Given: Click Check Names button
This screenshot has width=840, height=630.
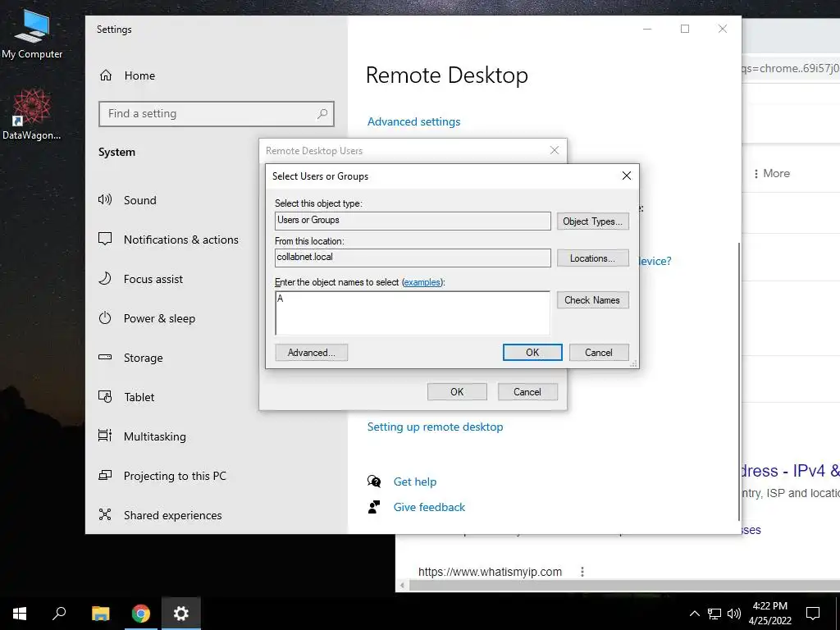Looking at the screenshot, I should pos(592,300).
